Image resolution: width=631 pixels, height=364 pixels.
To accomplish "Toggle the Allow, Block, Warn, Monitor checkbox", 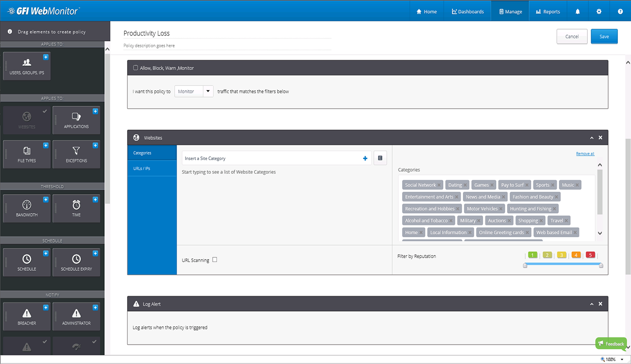I will point(135,68).
